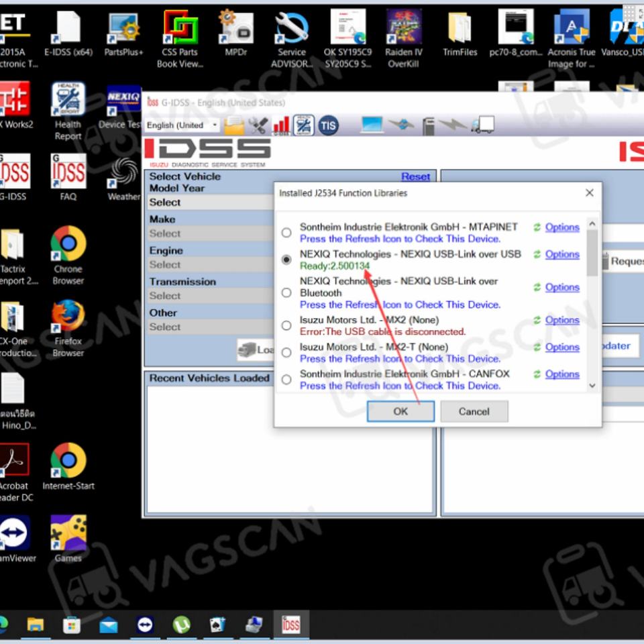Click Cancel in J2534 libraries dialog
The height and width of the screenshot is (644, 644).
(x=474, y=411)
